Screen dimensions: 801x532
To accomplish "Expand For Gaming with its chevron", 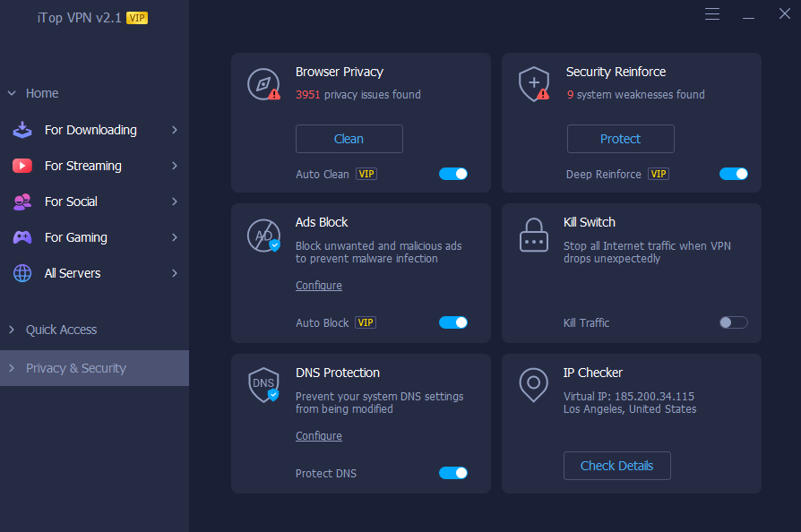I will (x=175, y=237).
